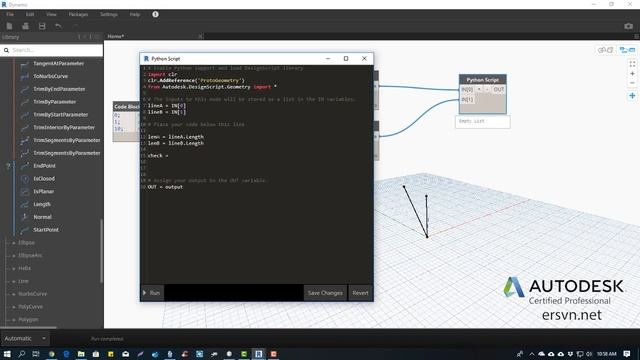
Task: Open the Windows taskbar search
Action: pyautogui.click(x=21, y=354)
